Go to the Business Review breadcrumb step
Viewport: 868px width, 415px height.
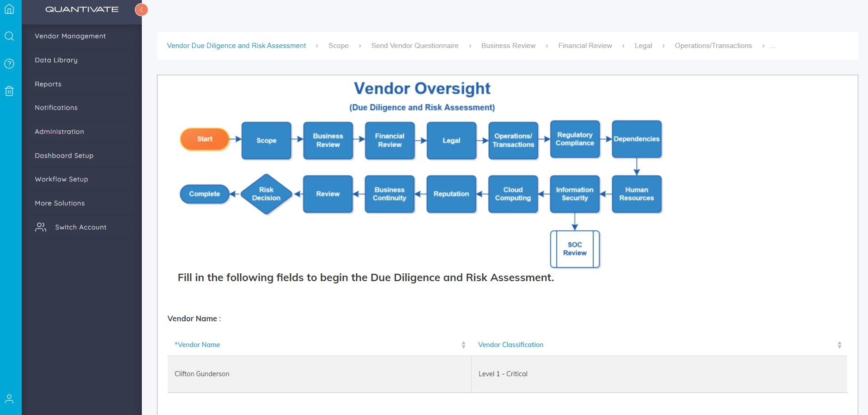point(509,46)
